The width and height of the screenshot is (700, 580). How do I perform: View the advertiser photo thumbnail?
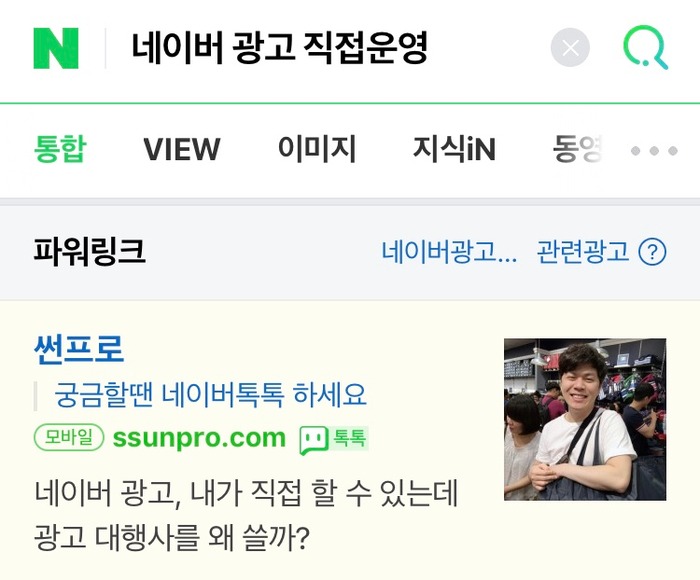585,419
